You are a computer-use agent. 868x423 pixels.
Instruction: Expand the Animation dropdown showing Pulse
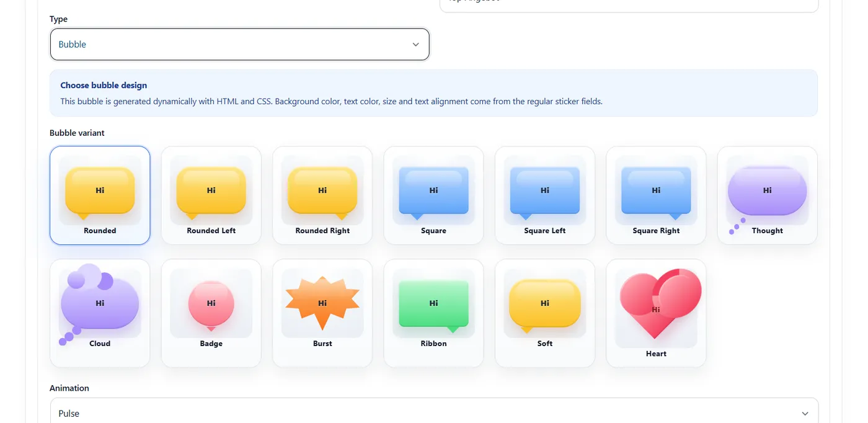pyautogui.click(x=434, y=411)
